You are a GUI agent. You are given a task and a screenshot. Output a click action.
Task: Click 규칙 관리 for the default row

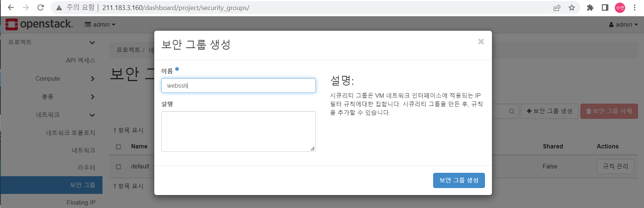pos(616,167)
